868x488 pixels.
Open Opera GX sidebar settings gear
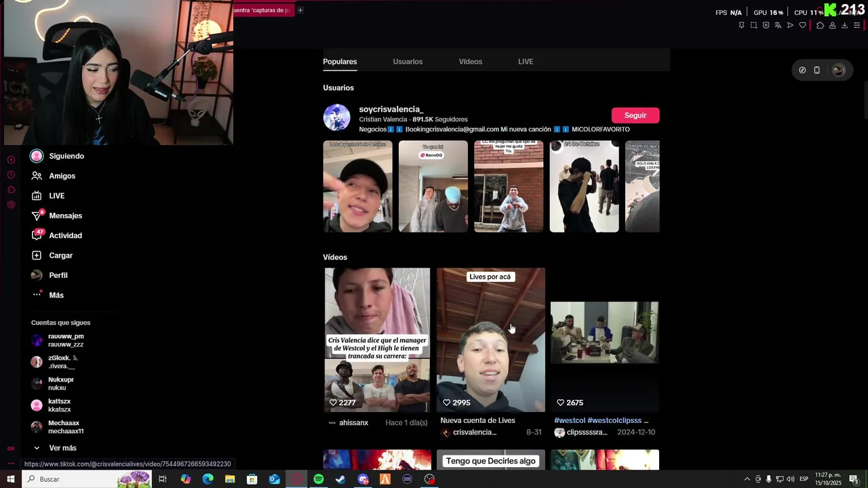[11, 205]
